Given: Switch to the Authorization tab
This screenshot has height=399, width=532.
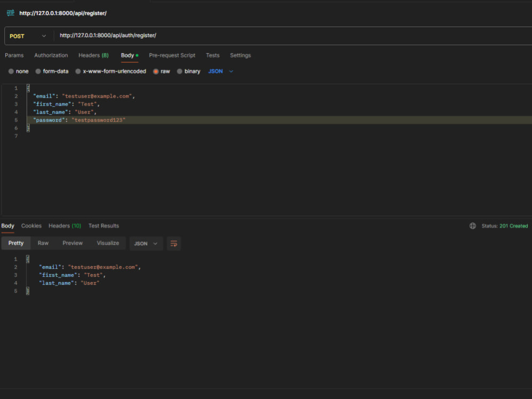Looking at the screenshot, I should (x=51, y=55).
